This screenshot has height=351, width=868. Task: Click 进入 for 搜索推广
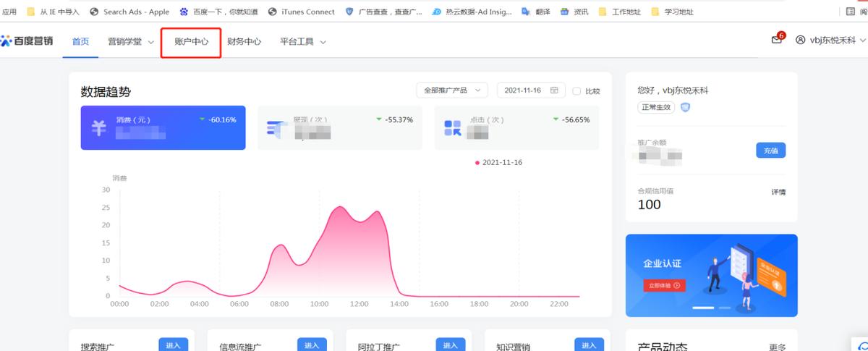[174, 345]
